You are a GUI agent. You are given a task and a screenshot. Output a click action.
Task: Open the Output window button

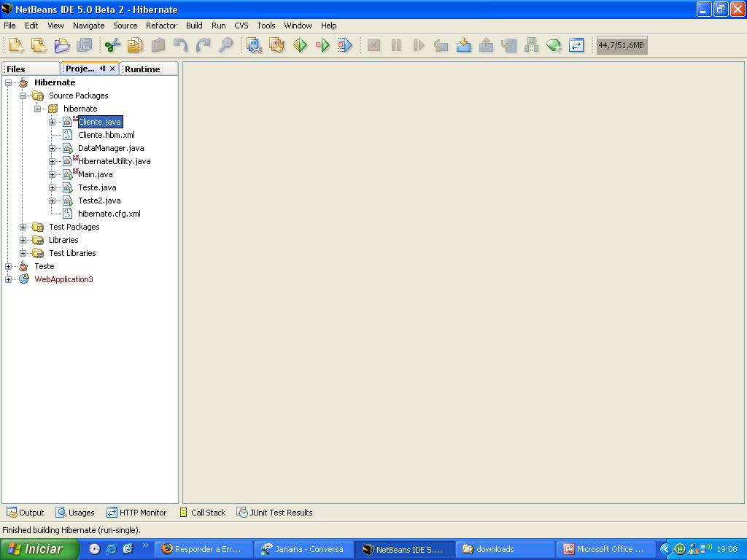pos(26,513)
